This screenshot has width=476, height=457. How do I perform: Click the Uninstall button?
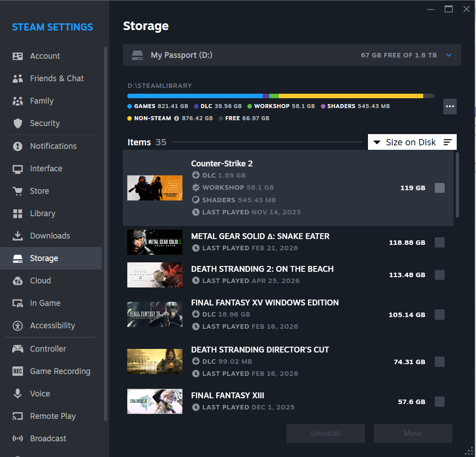coord(325,433)
